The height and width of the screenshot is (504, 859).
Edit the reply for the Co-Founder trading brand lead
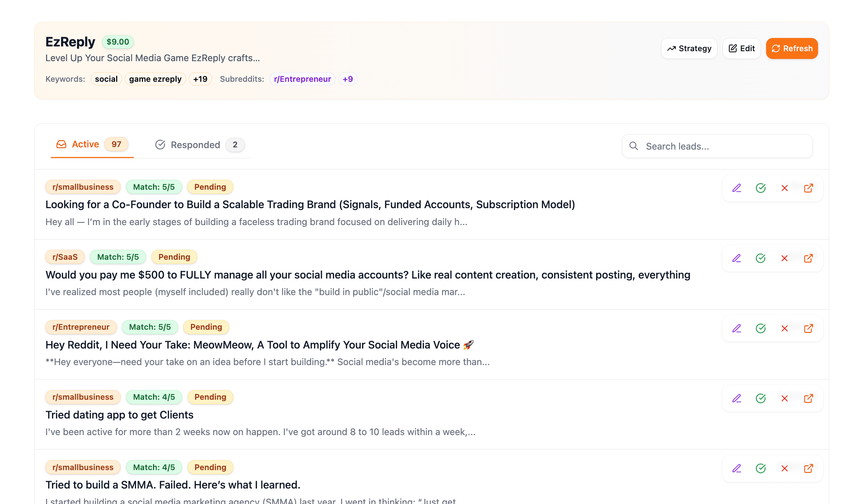(737, 188)
